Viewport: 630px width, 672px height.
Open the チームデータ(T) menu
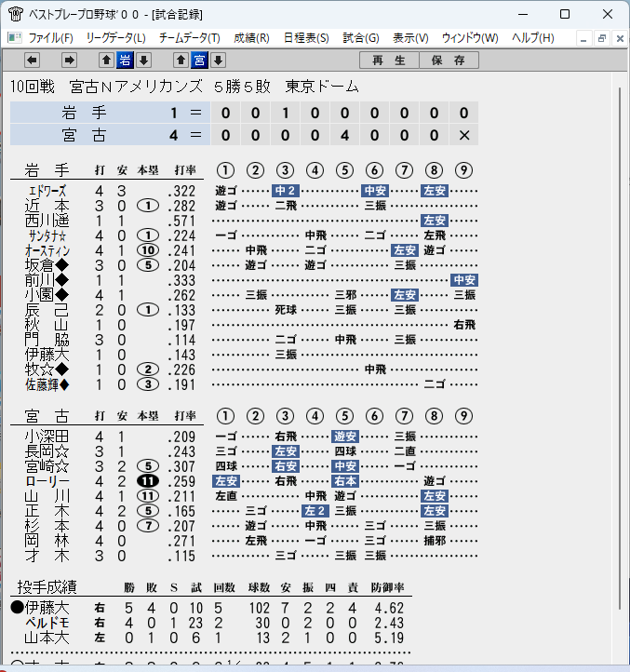190,38
